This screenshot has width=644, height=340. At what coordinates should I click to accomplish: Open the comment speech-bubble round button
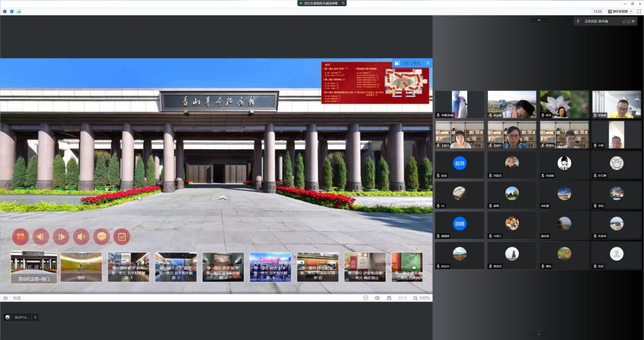(x=101, y=237)
